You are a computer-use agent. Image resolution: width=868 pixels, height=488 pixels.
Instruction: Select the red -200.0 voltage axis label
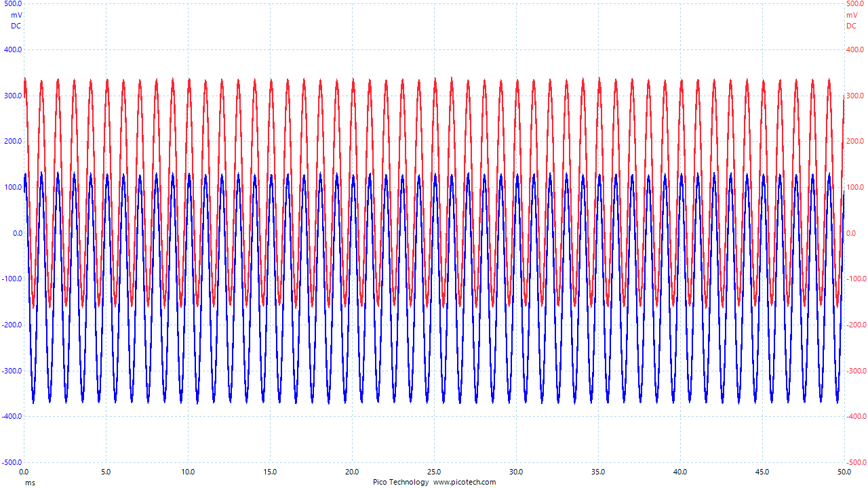857,325
